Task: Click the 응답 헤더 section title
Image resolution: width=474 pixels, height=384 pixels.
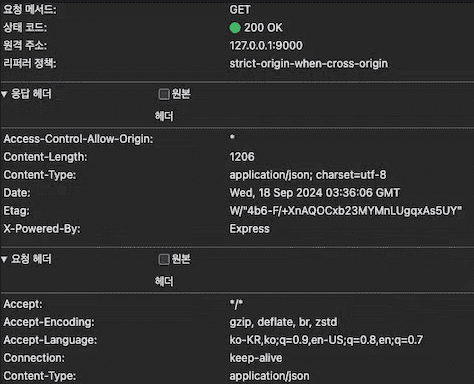Action: (31, 94)
